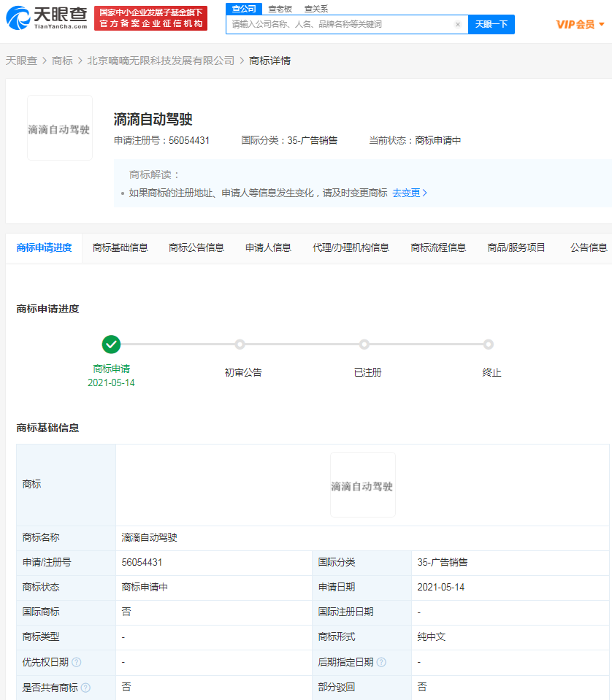Click the green 商标申请 completed step icon
Viewport: 612px width, 700px height.
pyautogui.click(x=110, y=343)
